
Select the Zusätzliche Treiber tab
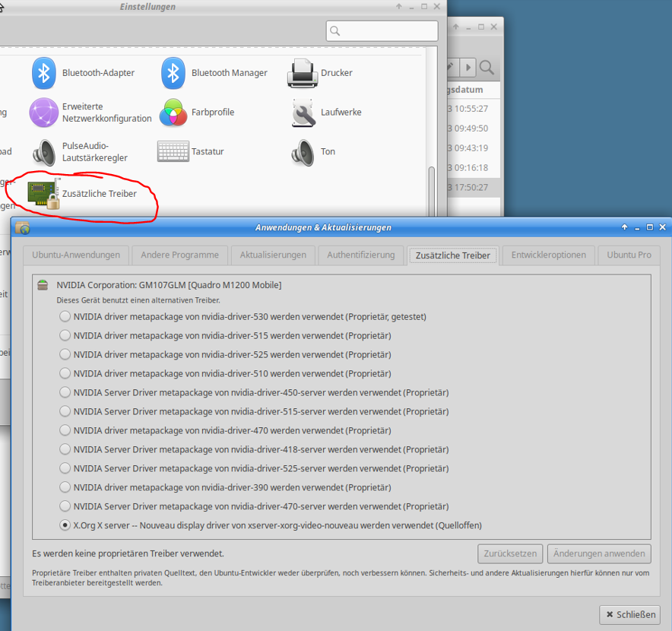[453, 255]
